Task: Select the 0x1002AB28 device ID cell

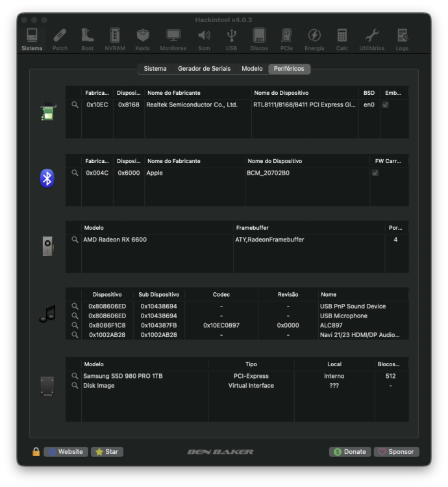Action: tap(107, 335)
